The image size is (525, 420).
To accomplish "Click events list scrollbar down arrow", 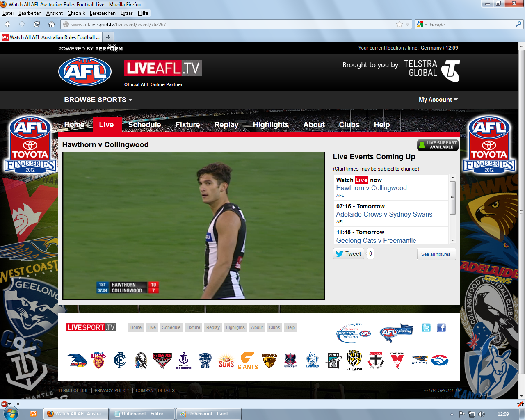I will point(453,240).
